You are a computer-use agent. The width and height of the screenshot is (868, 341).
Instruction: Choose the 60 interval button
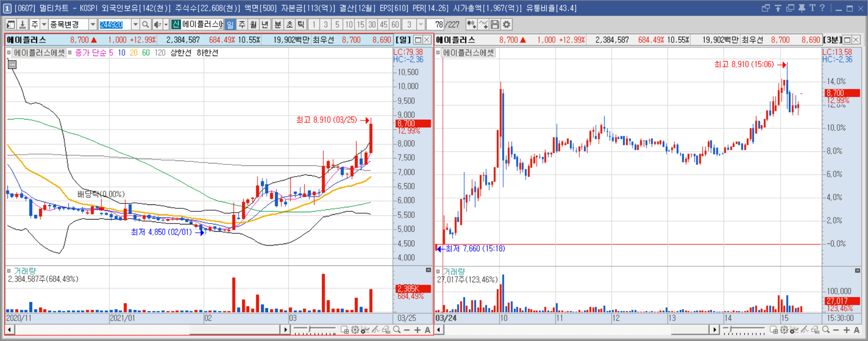tap(395, 24)
